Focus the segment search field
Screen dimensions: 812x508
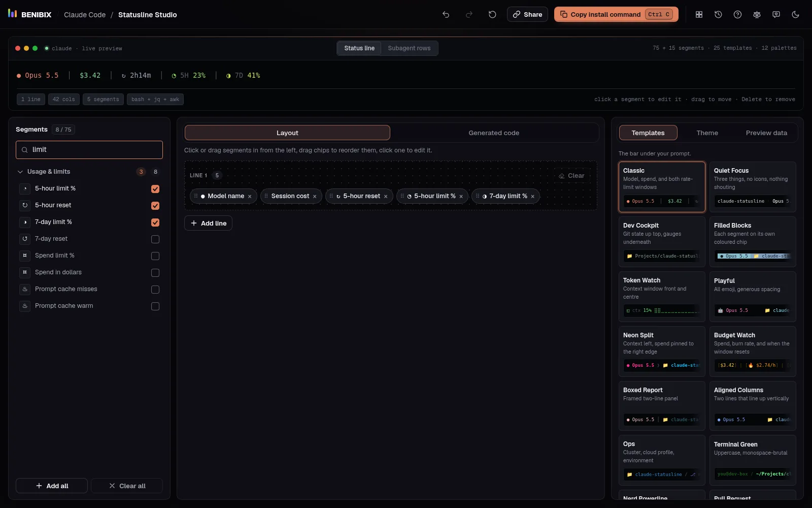(89, 150)
